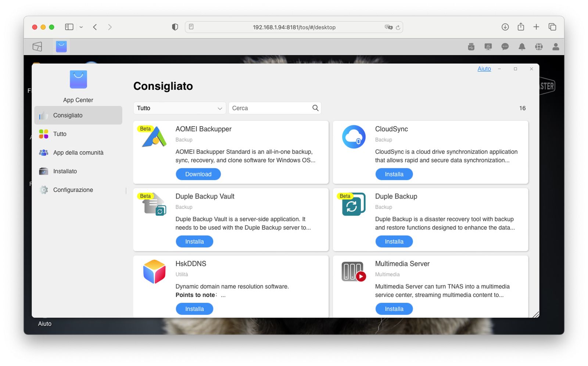Open the resource monitor icon in the taskbar

[x=488, y=47]
